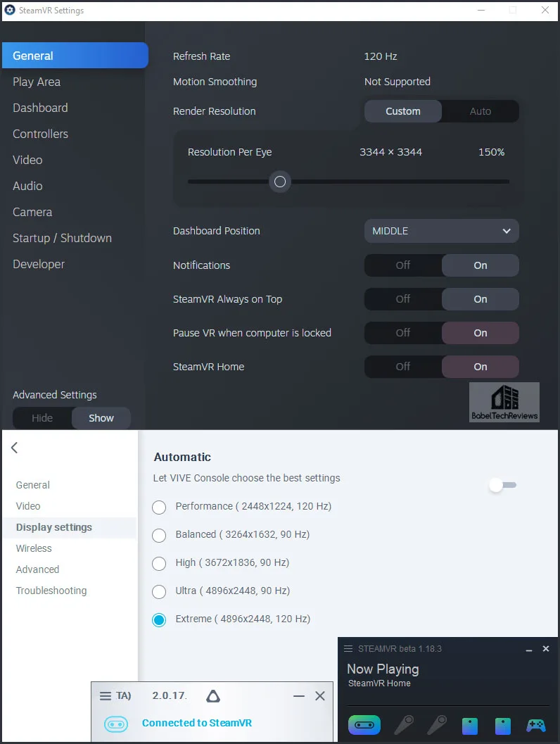The height and width of the screenshot is (744, 560).
Task: Turn SteamVR Always on Top On
Action: 481,299
